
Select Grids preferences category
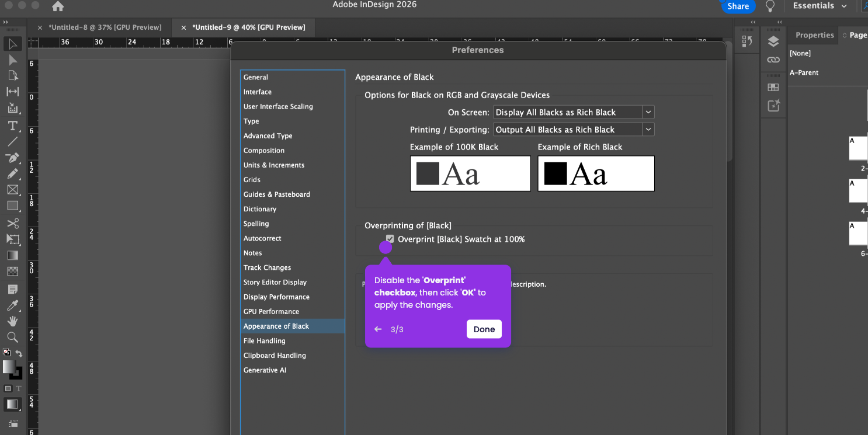click(293, 179)
